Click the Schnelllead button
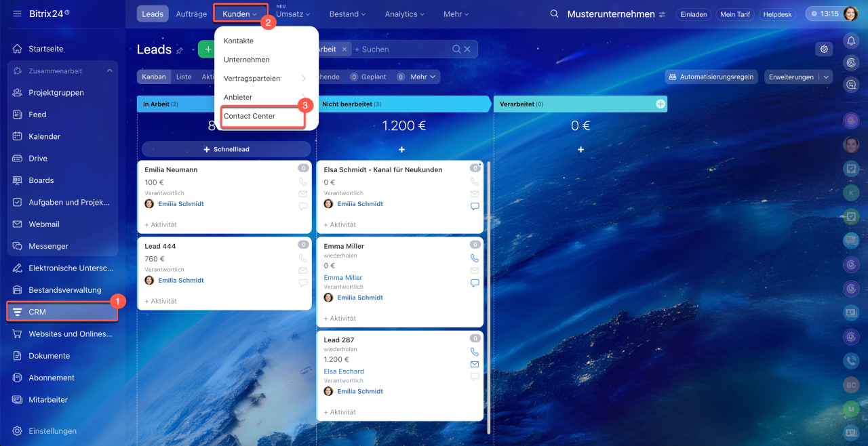Image resolution: width=868 pixels, height=446 pixels. 226,149
